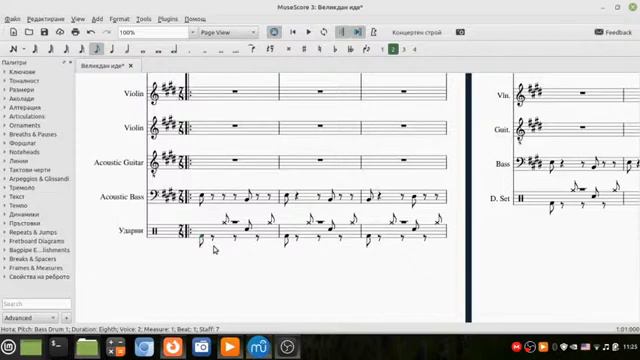Image resolution: width=640 pixels, height=360 pixels.
Task: Open the Advanced workspace dropdown
Action: pyautogui.click(x=30, y=318)
